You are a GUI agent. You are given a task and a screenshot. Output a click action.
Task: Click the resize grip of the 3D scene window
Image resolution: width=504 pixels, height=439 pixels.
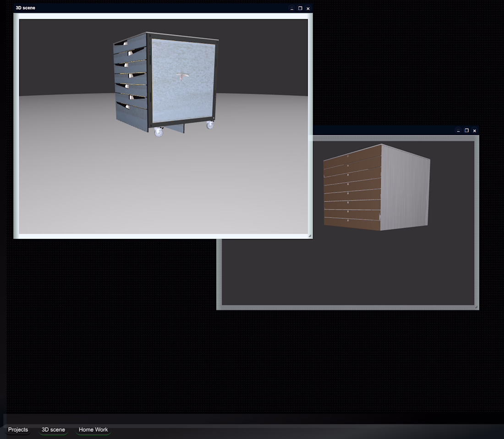[310, 236]
